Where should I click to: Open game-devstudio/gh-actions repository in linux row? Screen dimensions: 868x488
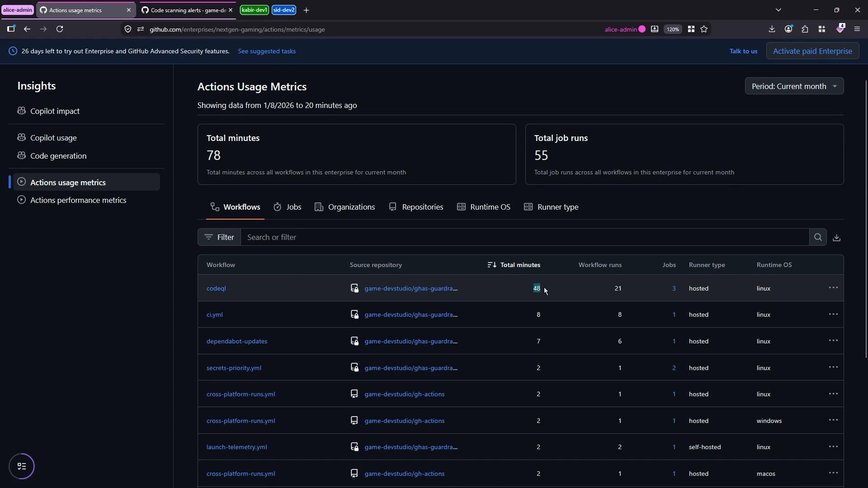point(404,394)
